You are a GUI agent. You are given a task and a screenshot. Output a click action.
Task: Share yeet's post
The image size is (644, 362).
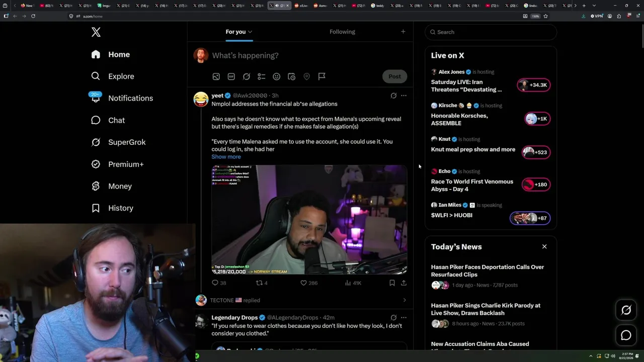pyautogui.click(x=404, y=283)
